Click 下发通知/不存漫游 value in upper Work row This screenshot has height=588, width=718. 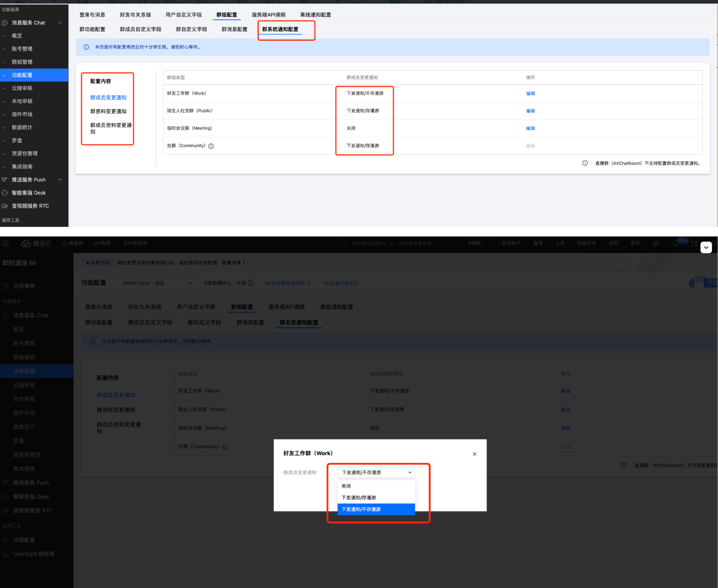(365, 93)
